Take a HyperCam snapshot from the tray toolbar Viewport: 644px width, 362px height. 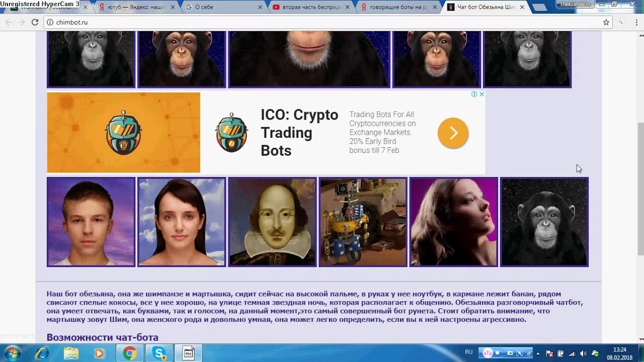coord(510,353)
